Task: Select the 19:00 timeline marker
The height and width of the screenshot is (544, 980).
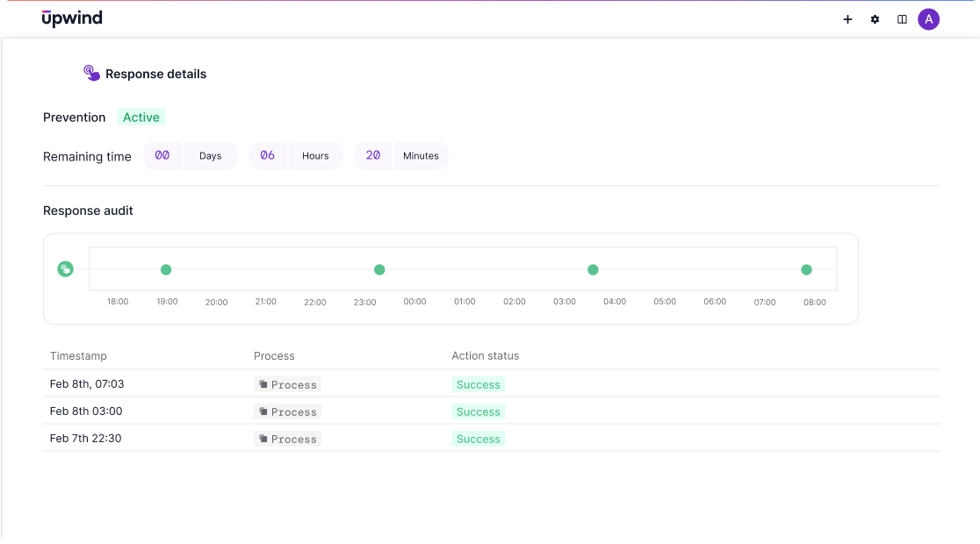Action: [166, 269]
